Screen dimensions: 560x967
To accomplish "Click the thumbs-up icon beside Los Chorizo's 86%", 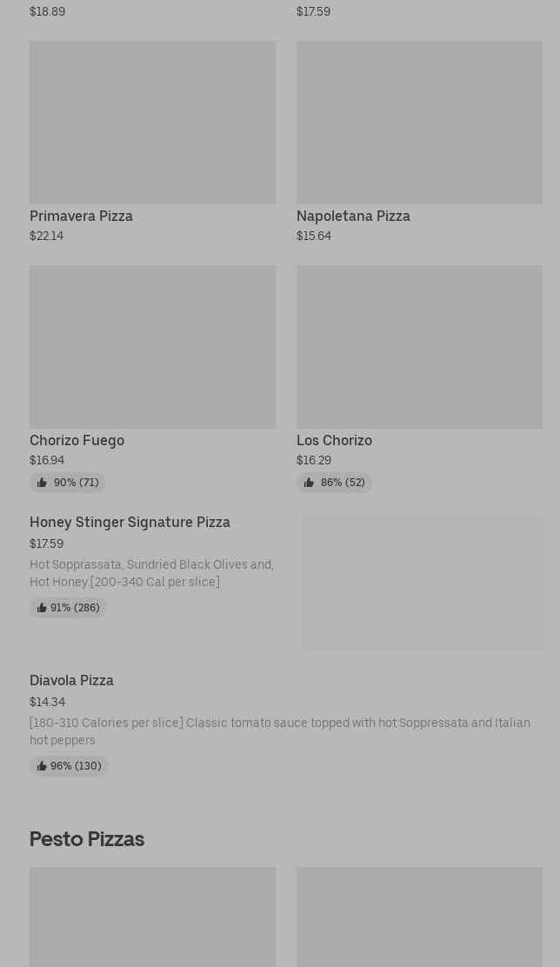I will [x=309, y=483].
